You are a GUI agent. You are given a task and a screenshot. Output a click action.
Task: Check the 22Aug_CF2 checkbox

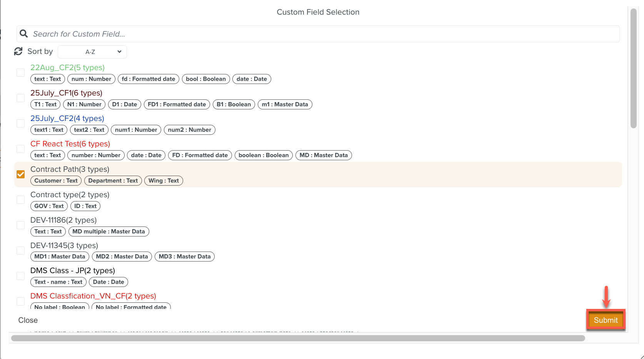21,73
